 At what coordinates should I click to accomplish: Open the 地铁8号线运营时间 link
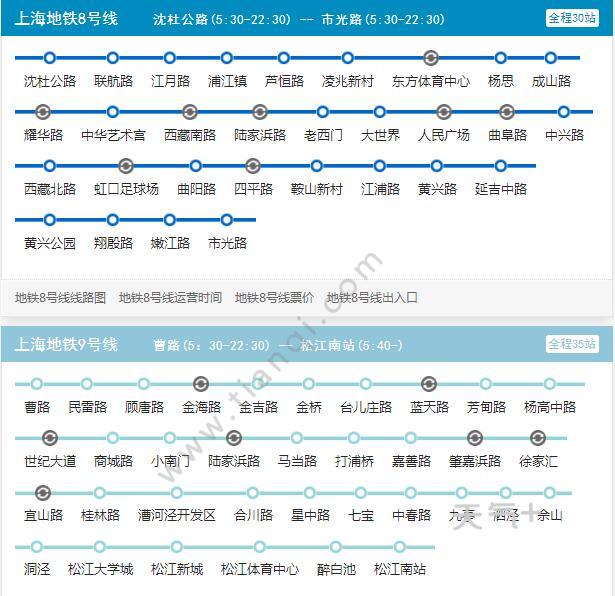pyautogui.click(x=170, y=297)
